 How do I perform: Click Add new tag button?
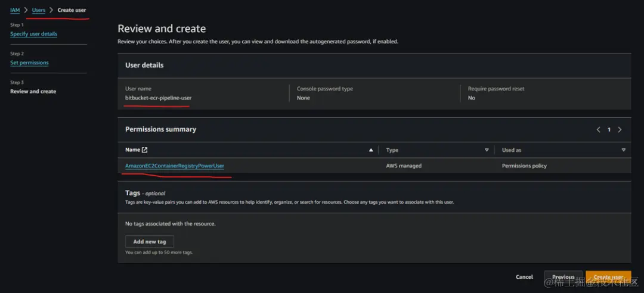click(150, 242)
